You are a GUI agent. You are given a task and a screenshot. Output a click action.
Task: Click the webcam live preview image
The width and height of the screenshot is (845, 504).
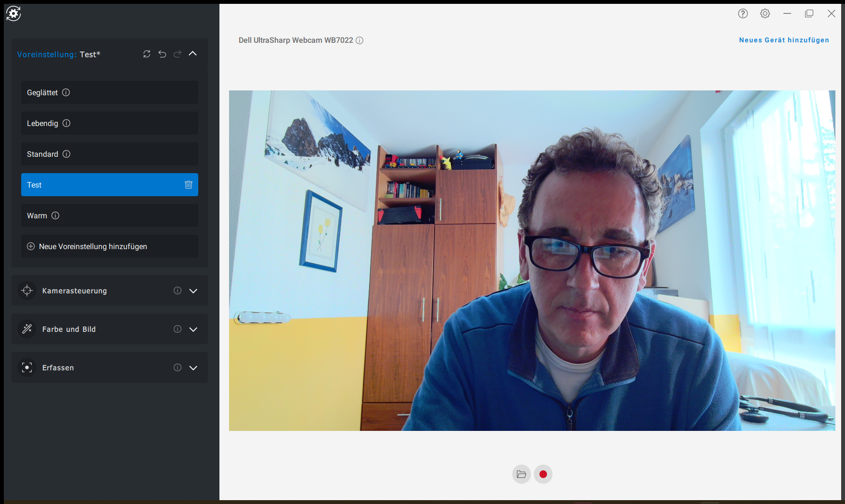pyautogui.click(x=532, y=261)
